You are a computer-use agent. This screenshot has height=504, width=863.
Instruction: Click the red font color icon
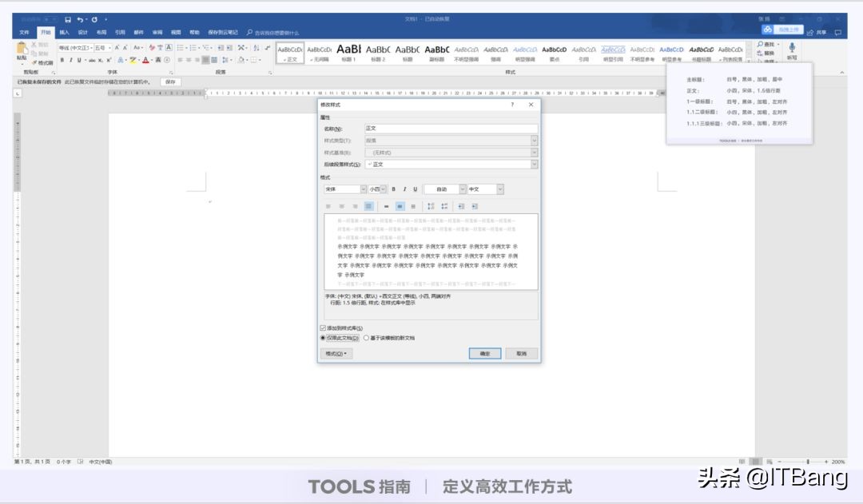point(146,59)
